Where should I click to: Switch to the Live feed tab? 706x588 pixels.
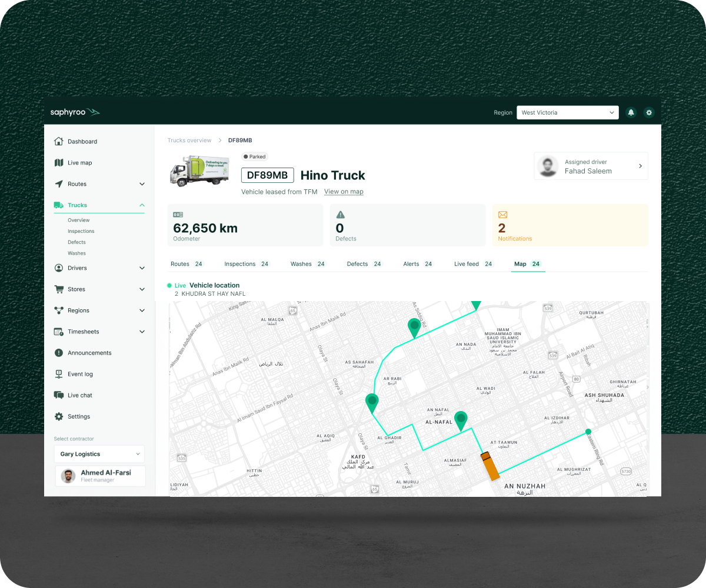pos(474,264)
